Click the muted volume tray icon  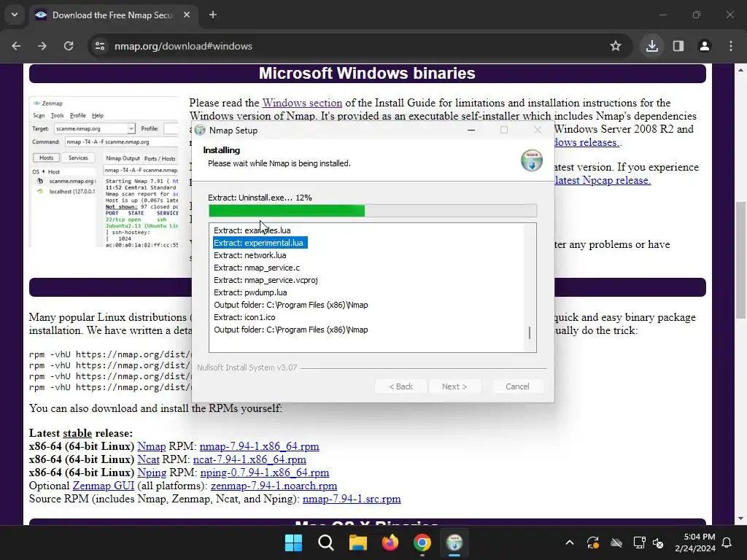click(658, 542)
